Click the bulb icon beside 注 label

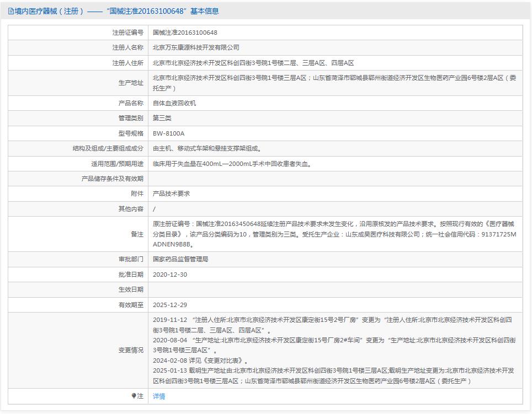point(134,396)
